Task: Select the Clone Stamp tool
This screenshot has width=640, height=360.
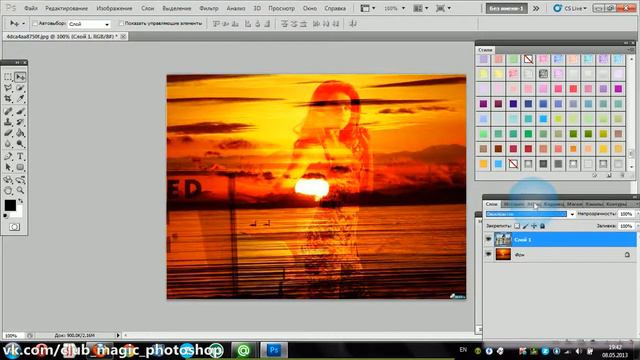Action: point(8,122)
